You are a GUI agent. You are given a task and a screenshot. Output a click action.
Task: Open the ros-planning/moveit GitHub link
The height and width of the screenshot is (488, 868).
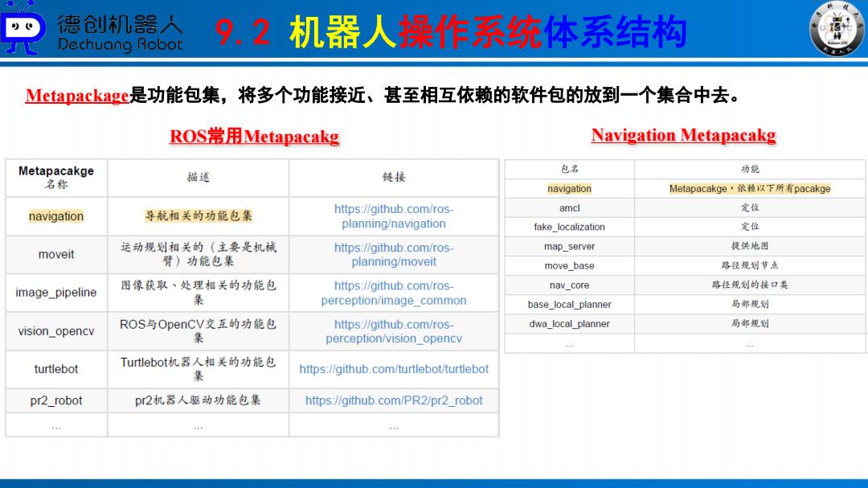394,254
